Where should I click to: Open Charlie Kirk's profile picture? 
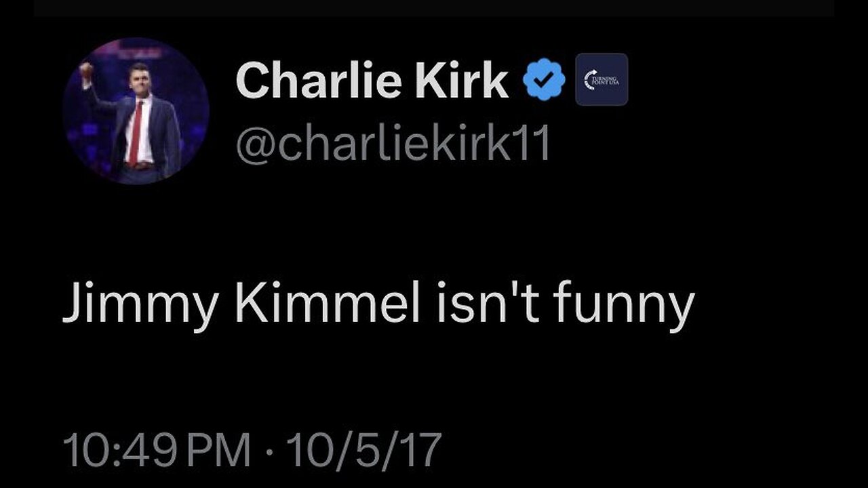click(136, 111)
